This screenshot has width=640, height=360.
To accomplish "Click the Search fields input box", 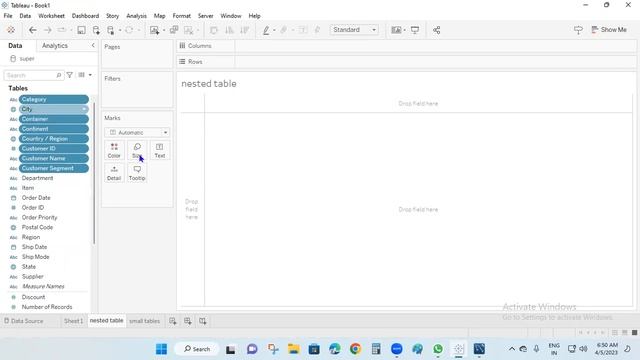I will coord(33,75).
